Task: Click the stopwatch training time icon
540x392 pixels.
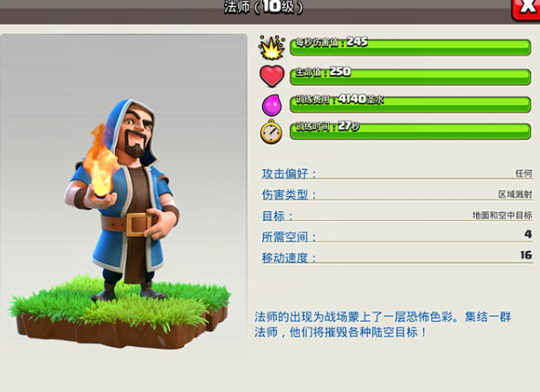Action: point(271,132)
